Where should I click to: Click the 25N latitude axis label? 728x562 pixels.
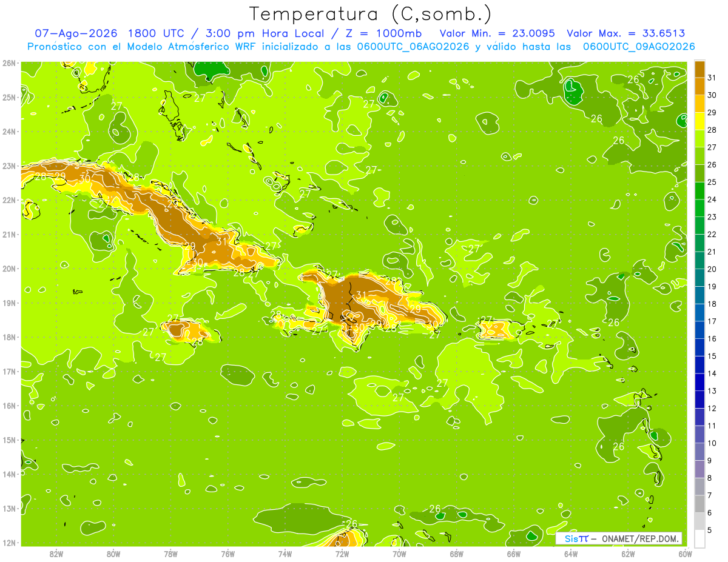pos(9,97)
